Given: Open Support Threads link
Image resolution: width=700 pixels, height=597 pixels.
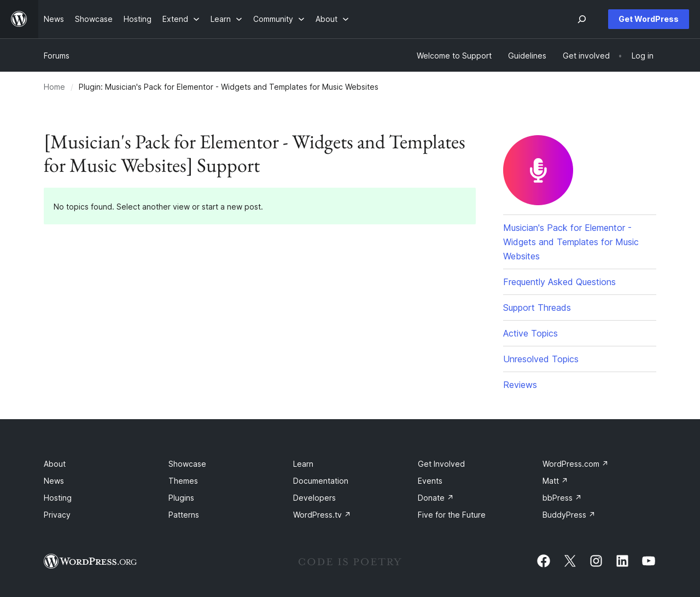Looking at the screenshot, I should [x=537, y=308].
